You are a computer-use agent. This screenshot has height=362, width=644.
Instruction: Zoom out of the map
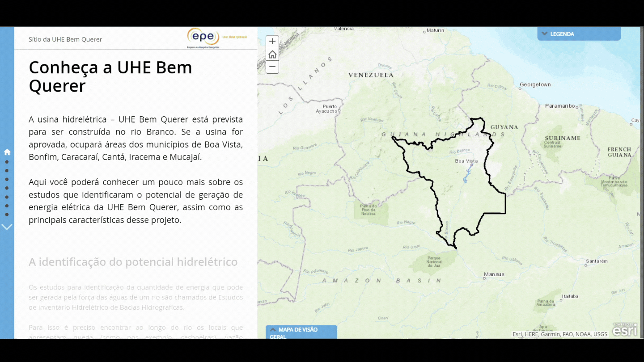pos(272,67)
